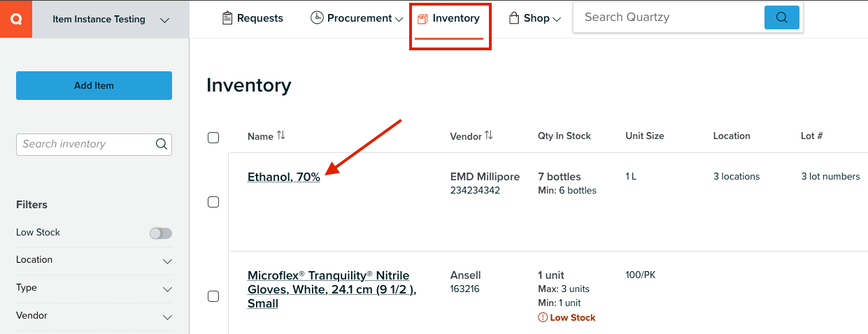
Task: Tick the Microflex Nitrile Gloves checkbox
Action: (213, 296)
